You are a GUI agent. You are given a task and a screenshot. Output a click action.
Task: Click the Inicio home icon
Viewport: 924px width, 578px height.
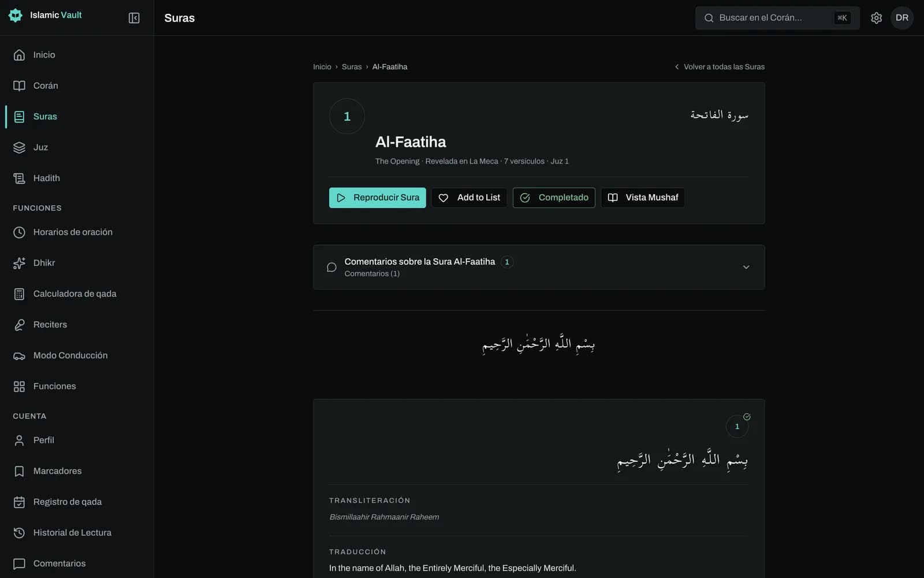coord(19,55)
